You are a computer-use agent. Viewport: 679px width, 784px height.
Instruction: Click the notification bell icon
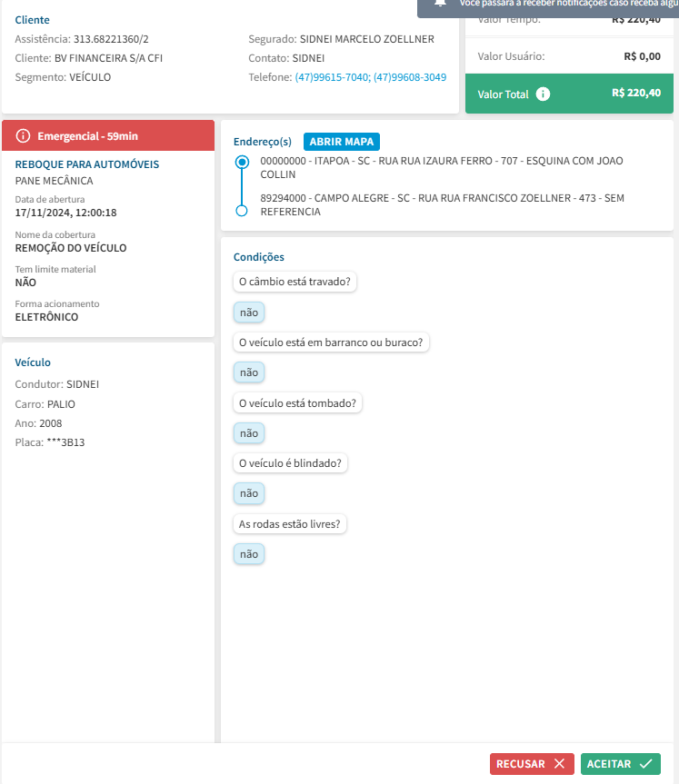[x=440, y=3]
